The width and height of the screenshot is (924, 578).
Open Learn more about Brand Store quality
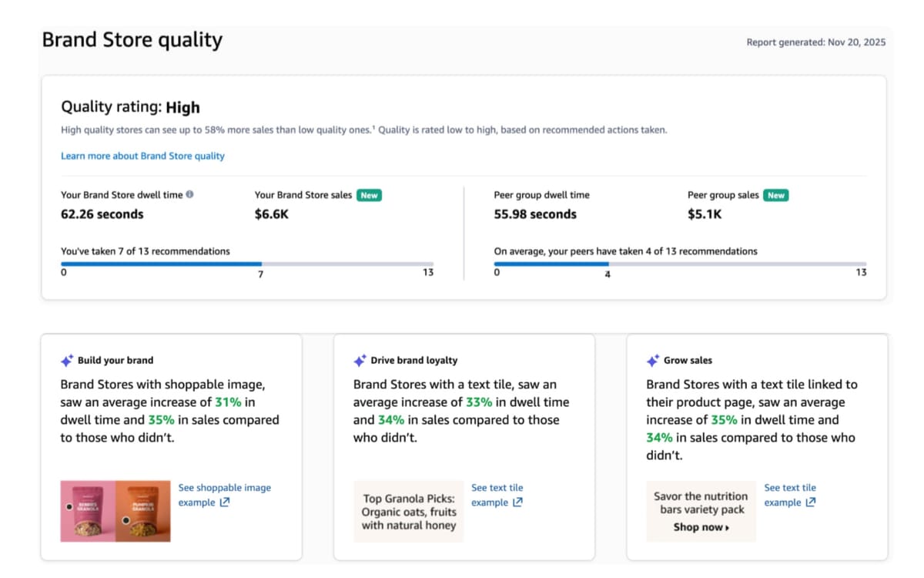pos(143,156)
